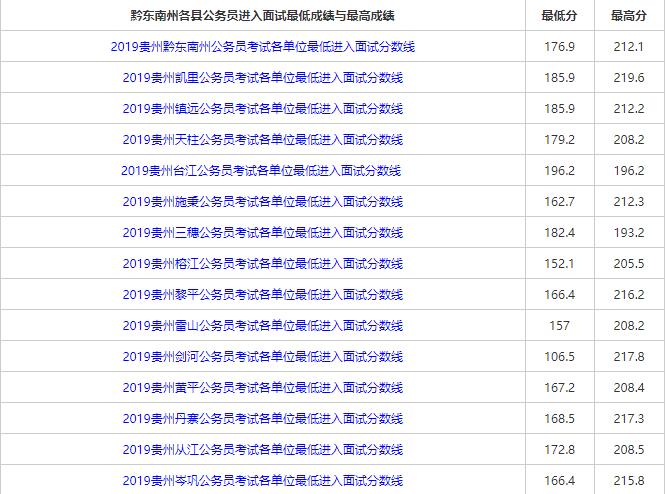Click the 2019贵州三穗 exam score link
Viewport: 665px width, 494px height.
tap(262, 233)
